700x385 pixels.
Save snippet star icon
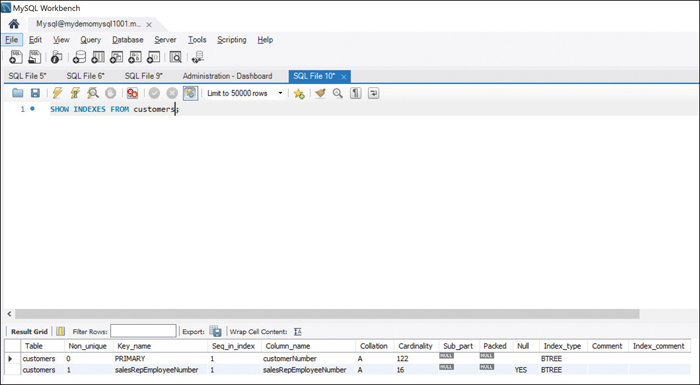tap(299, 93)
